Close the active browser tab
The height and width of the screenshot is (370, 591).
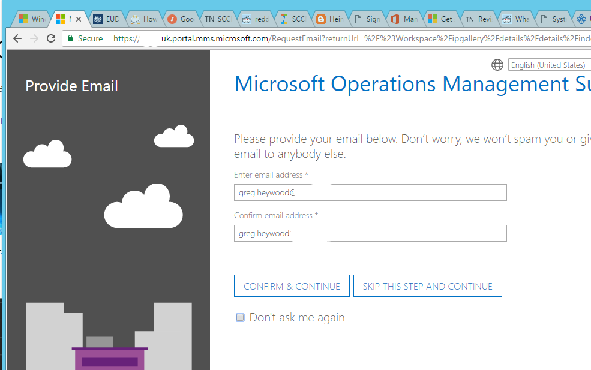point(78,19)
